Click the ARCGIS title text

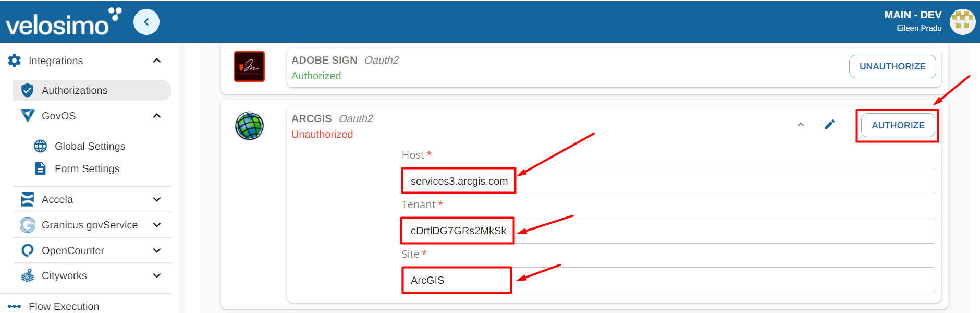click(x=311, y=118)
